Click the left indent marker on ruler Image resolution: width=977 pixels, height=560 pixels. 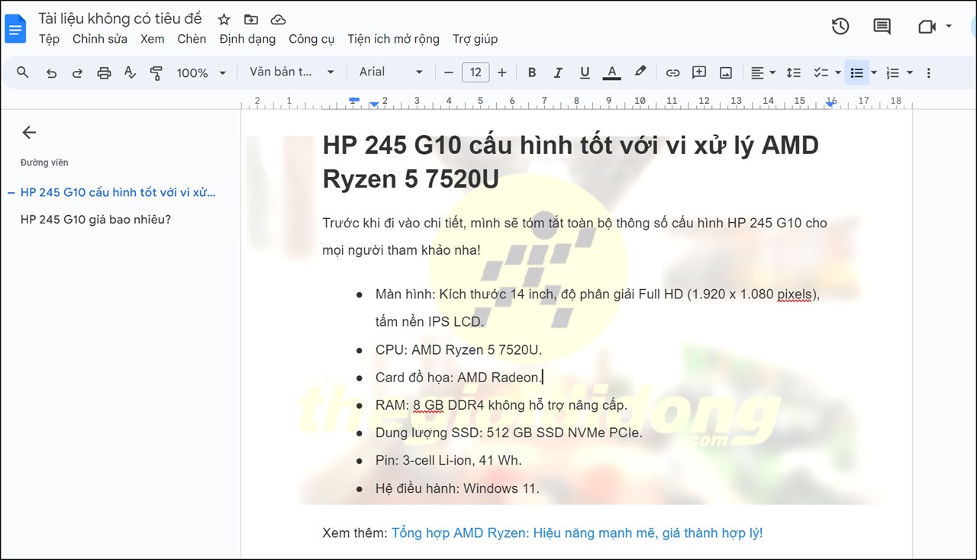(374, 104)
